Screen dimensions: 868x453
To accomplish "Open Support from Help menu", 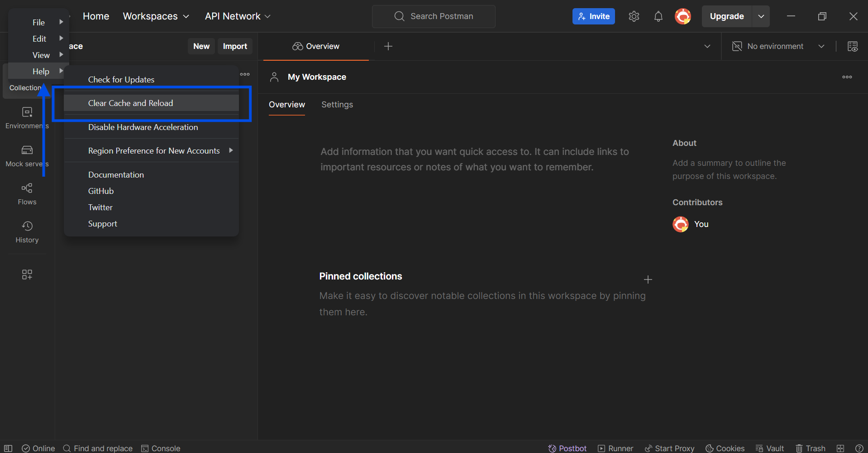I will click(151, 224).
